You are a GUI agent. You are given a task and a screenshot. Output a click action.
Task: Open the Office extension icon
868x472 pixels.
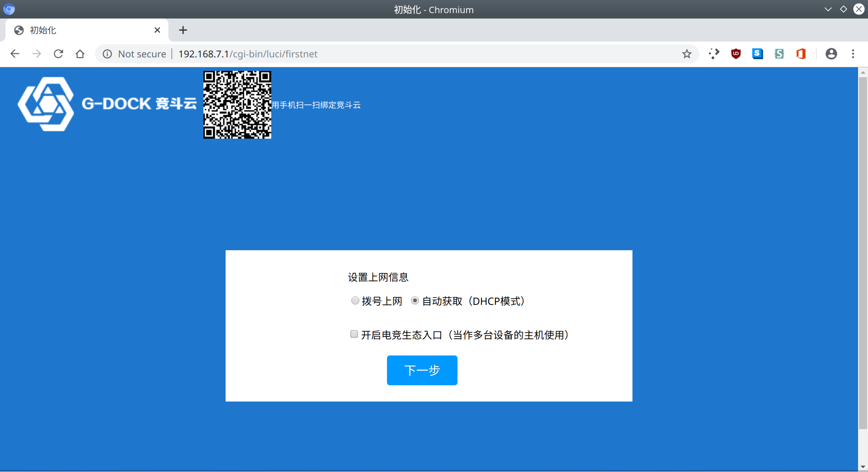click(801, 54)
